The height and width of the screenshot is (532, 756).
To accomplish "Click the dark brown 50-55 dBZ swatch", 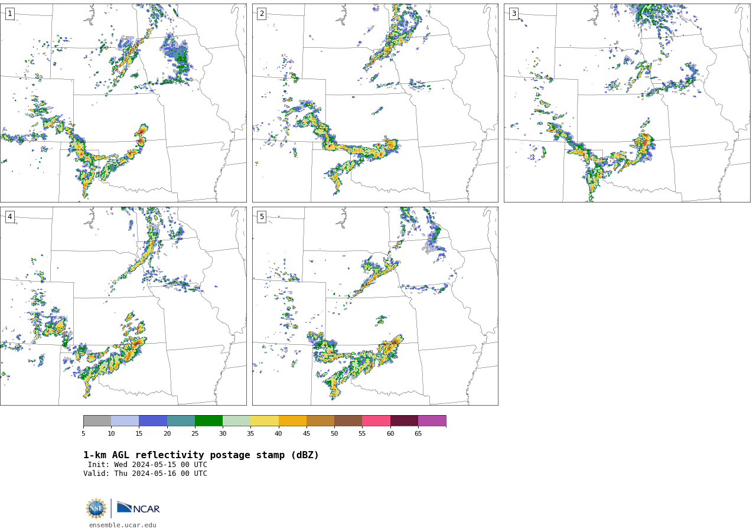I will pyautogui.click(x=348, y=420).
